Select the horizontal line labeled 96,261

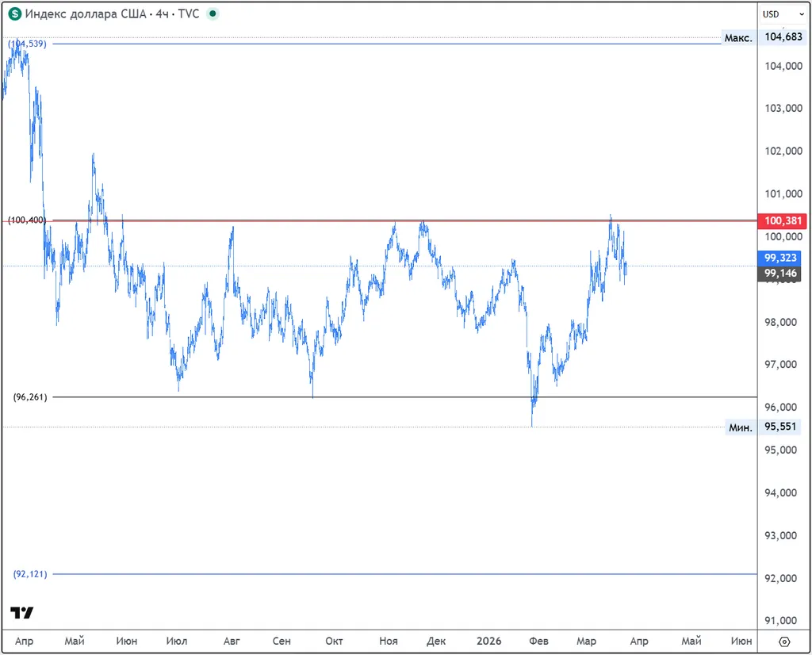tap(396, 396)
